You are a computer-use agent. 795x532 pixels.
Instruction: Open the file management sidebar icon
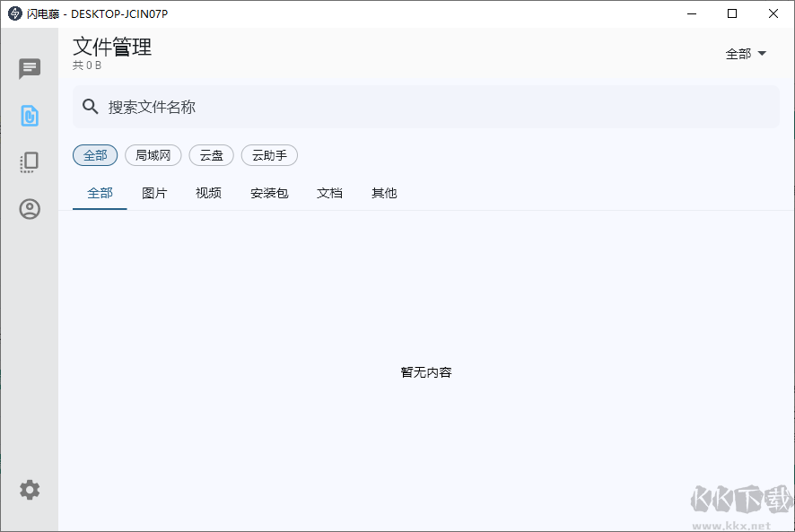(x=30, y=116)
